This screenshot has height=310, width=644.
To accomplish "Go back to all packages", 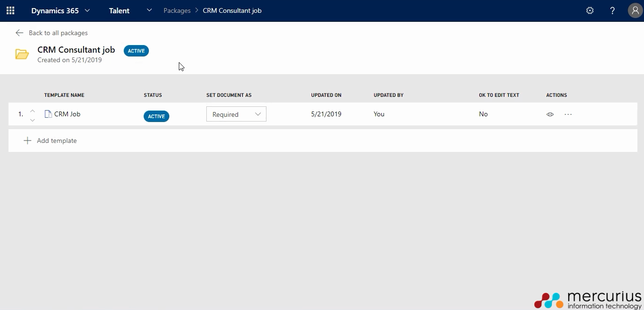I will [58, 33].
